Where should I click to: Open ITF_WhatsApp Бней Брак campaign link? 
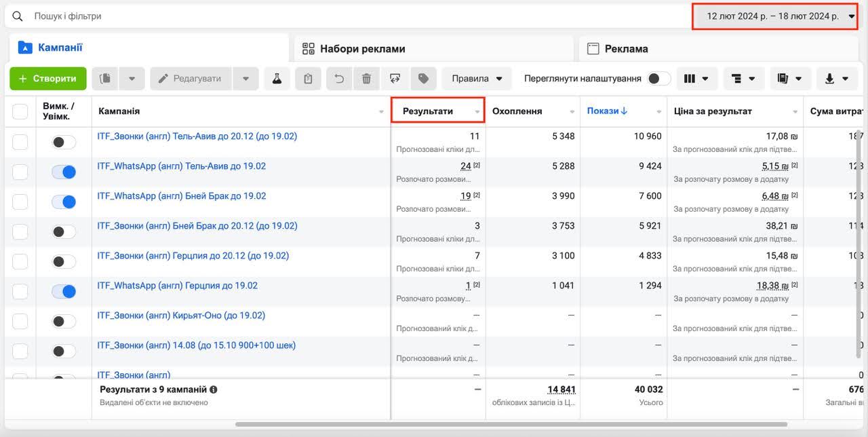pyautogui.click(x=182, y=196)
